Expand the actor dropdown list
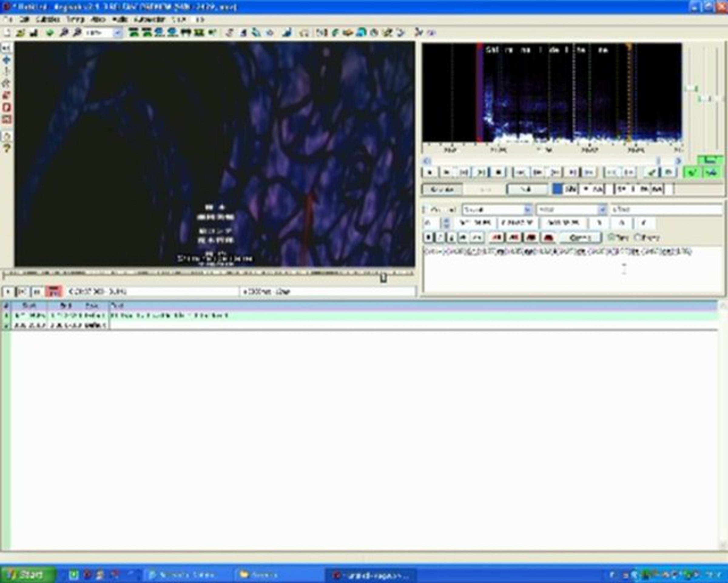Viewport: 728px width, 583px height. coord(602,209)
